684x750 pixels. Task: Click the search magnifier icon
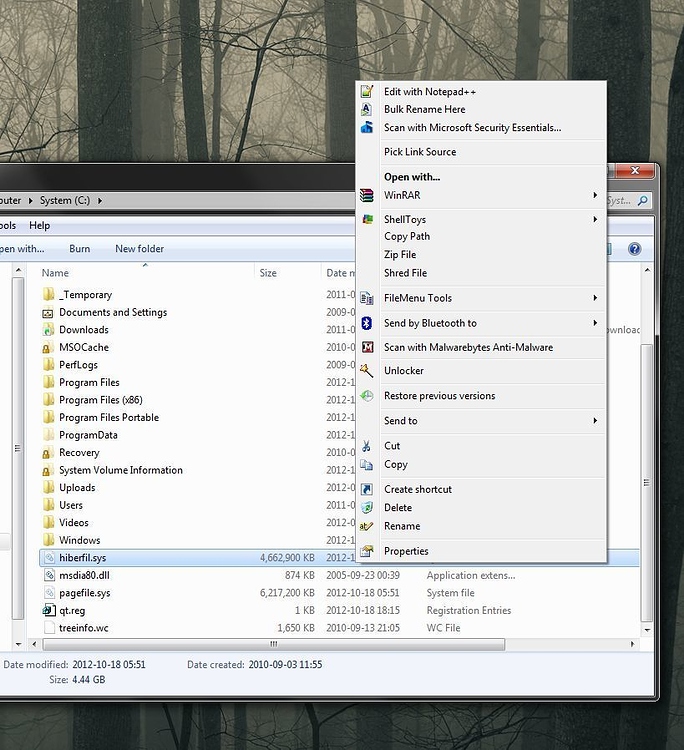[x=643, y=200]
